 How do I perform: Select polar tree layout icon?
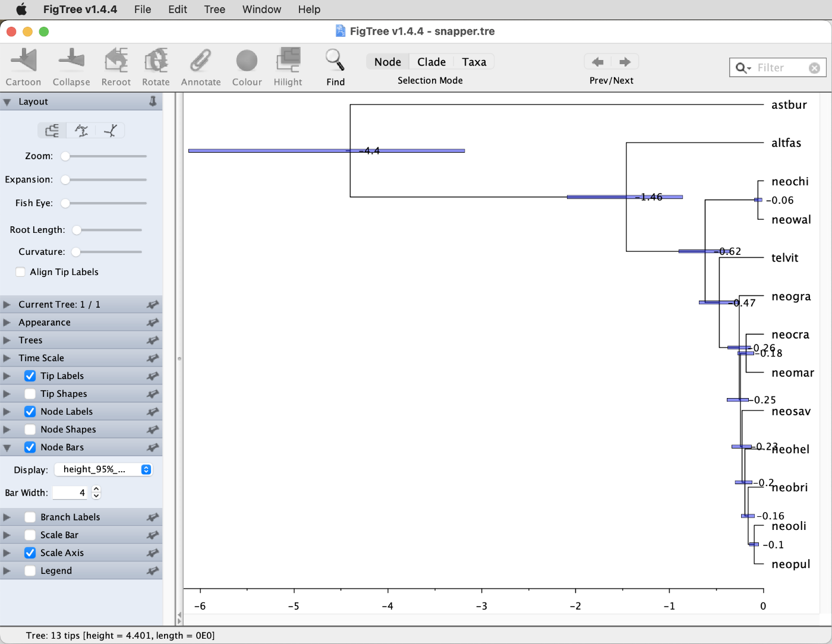[81, 131]
